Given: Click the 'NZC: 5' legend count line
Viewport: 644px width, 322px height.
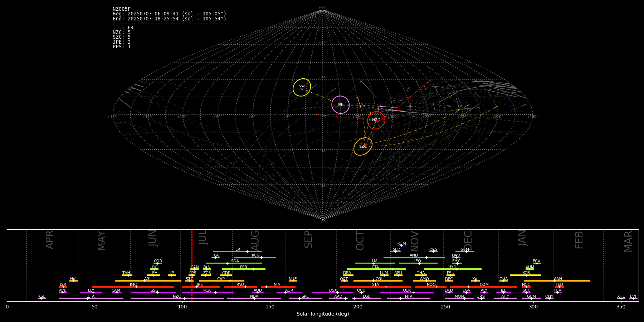Looking at the screenshot, I should coord(122,33).
